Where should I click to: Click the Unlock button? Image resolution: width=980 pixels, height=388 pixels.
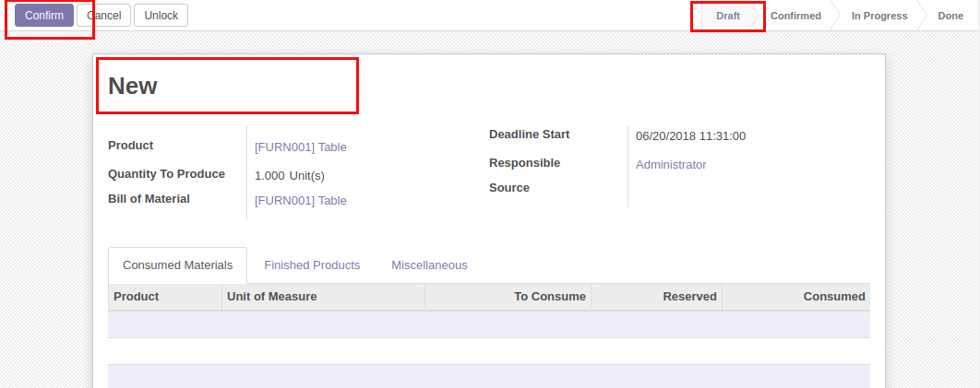[x=161, y=16]
